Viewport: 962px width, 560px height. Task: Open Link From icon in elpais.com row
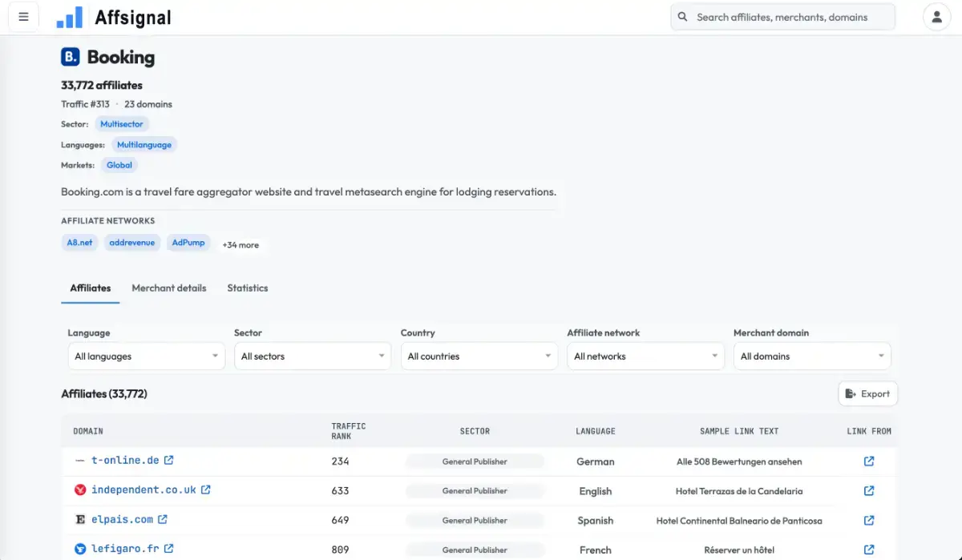(869, 520)
